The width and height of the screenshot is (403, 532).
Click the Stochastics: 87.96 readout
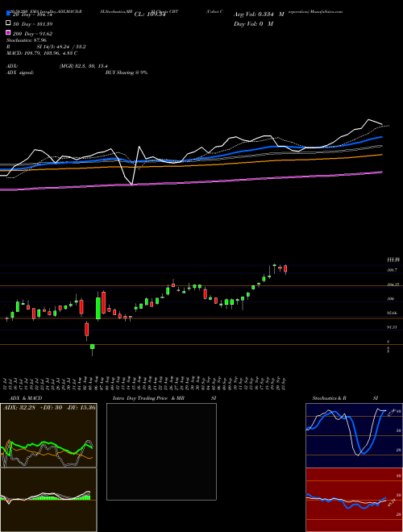pyautogui.click(x=27, y=40)
